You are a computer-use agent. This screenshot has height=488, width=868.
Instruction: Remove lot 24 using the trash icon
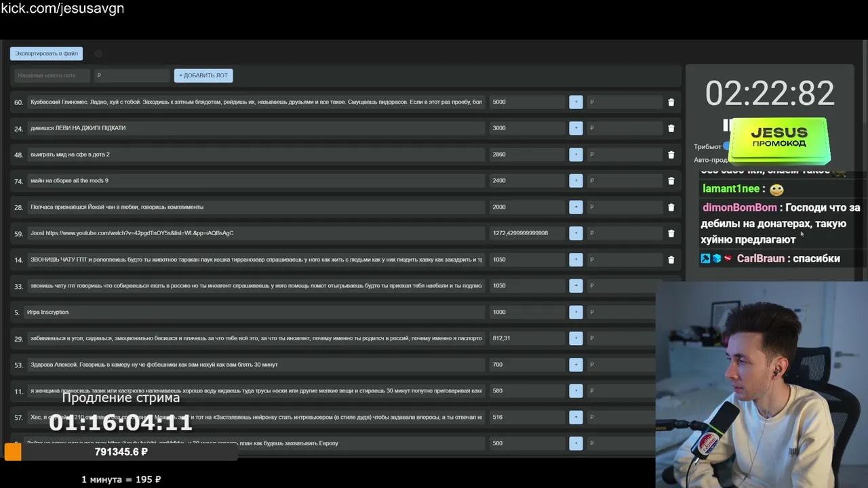click(x=671, y=128)
